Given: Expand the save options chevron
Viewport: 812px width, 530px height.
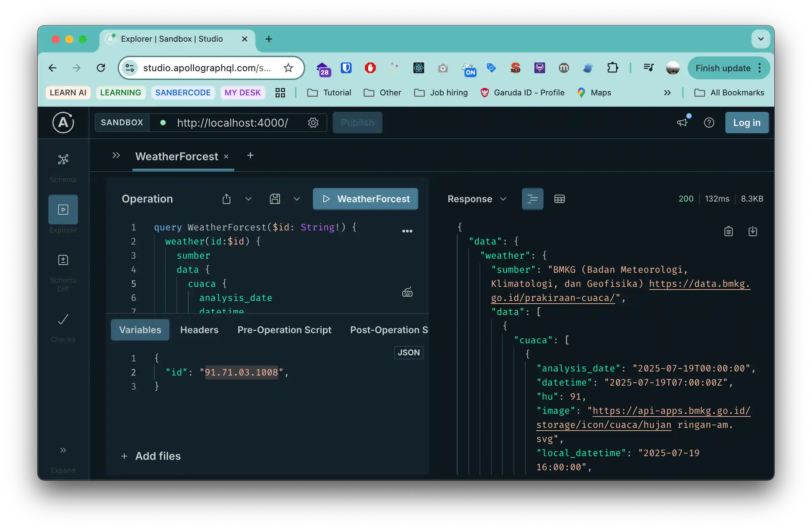Looking at the screenshot, I should point(296,199).
